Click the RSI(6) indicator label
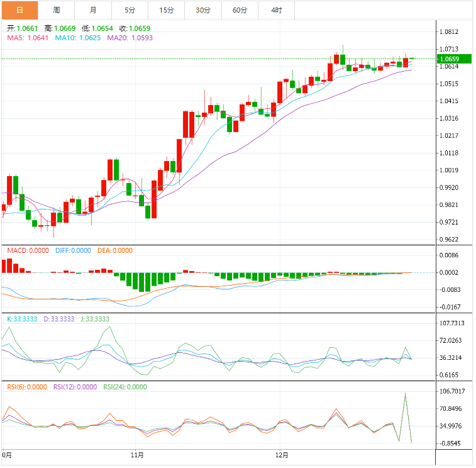The height and width of the screenshot is (468, 476). (26, 387)
